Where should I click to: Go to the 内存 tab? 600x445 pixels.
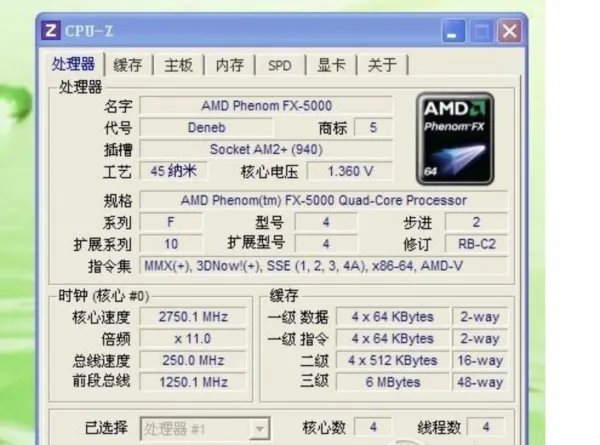[230, 65]
